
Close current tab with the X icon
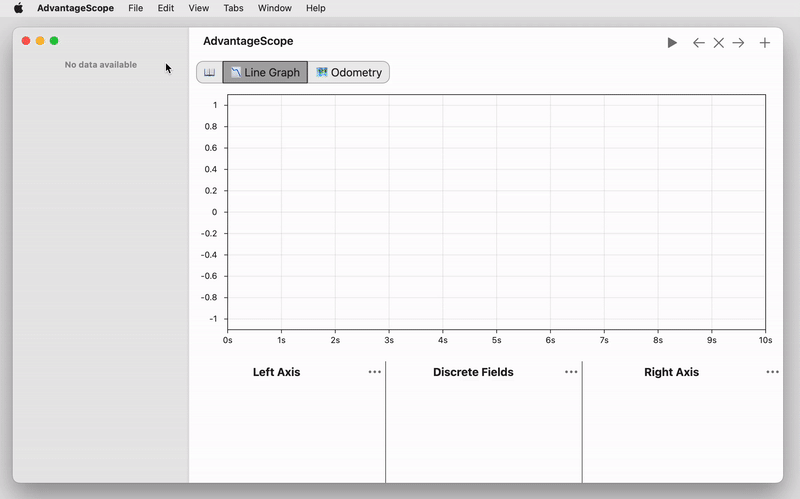click(x=718, y=43)
